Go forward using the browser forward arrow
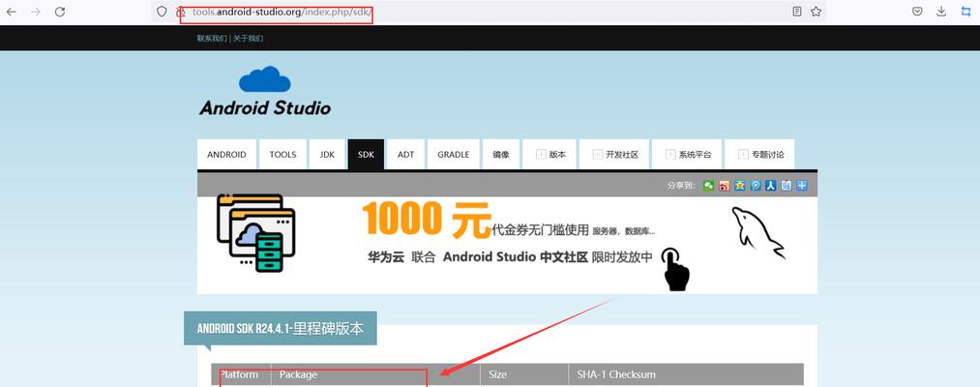 click(36, 12)
